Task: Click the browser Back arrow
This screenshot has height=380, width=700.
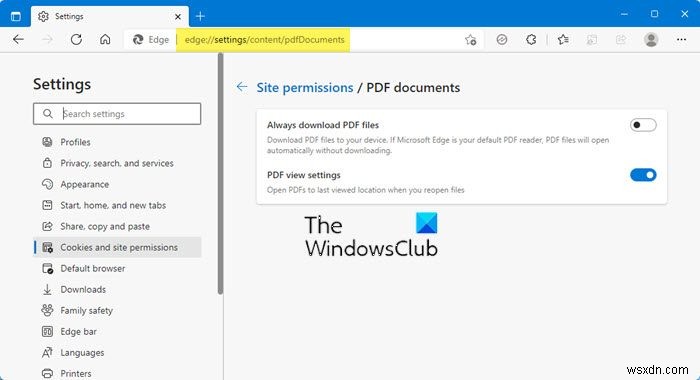Action: pyautogui.click(x=18, y=40)
